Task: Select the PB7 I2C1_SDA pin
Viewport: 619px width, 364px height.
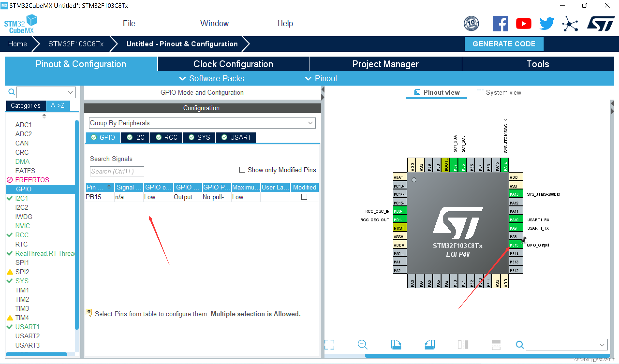Action: 454,165
